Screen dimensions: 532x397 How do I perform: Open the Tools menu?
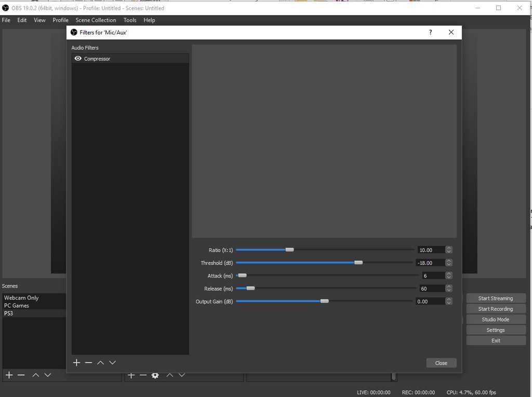pyautogui.click(x=130, y=20)
